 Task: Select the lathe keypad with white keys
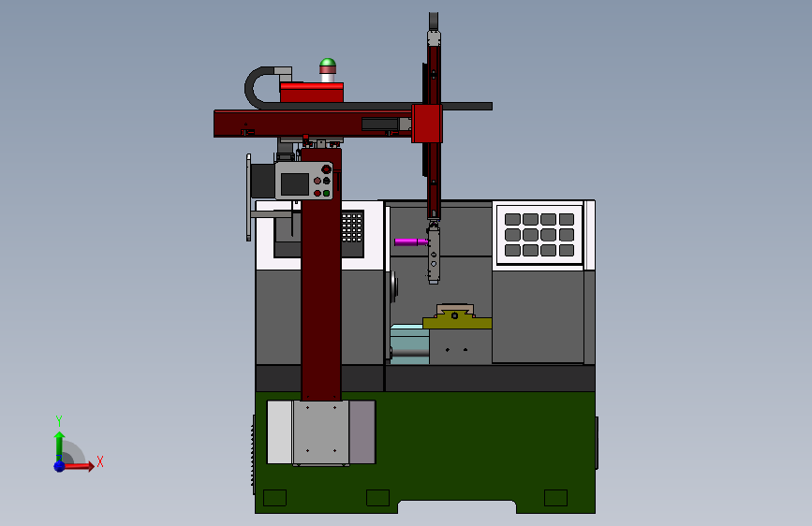pos(352,227)
